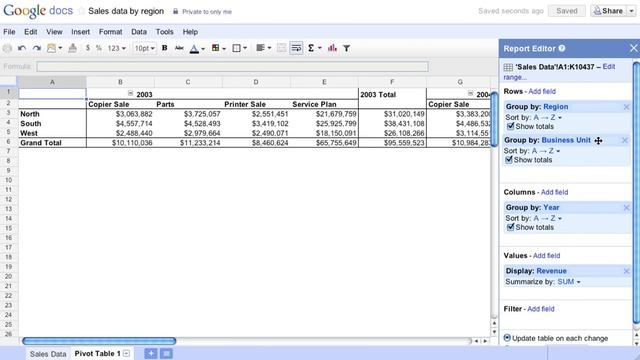Format as percent with % icon
This screenshot has height=360, width=640.
coord(99,48)
